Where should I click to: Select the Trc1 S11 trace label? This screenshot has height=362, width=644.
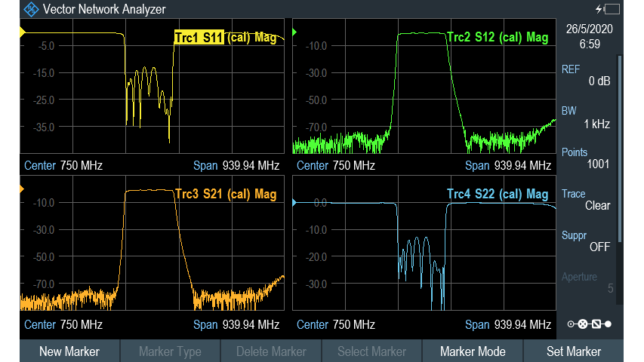click(x=225, y=38)
